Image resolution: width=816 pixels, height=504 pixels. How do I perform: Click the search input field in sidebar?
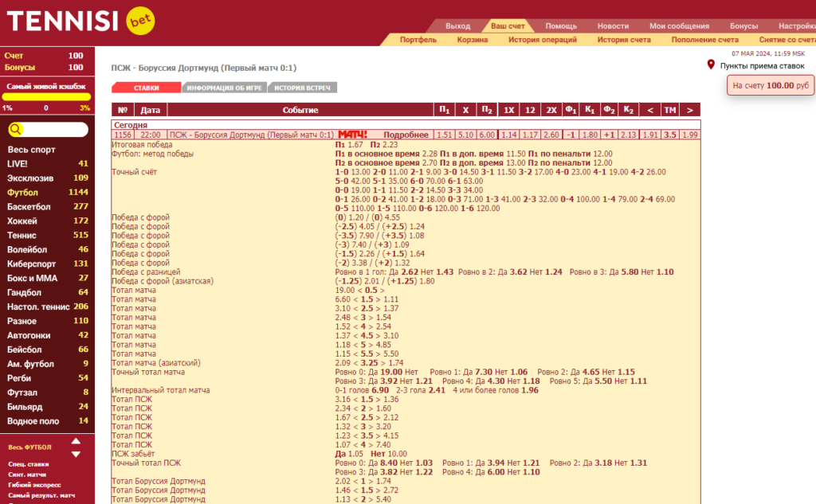(x=48, y=130)
